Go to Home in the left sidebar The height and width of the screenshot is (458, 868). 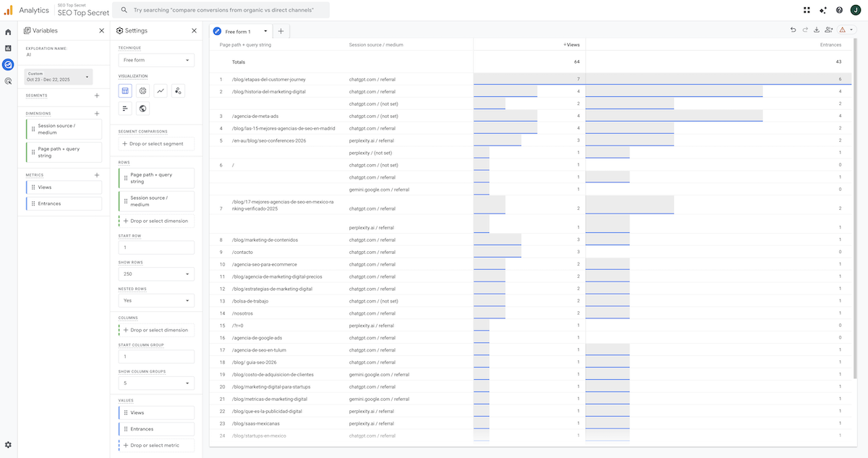[x=7, y=31]
